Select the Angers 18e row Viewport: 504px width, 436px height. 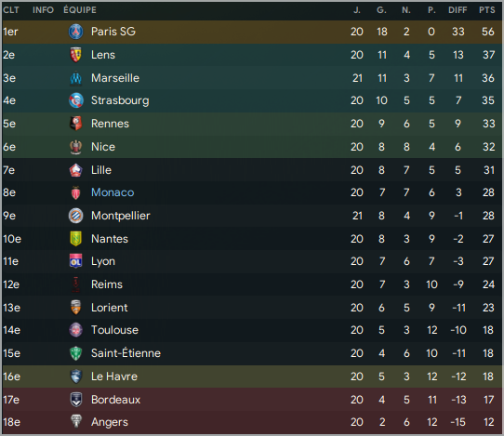tap(252, 422)
